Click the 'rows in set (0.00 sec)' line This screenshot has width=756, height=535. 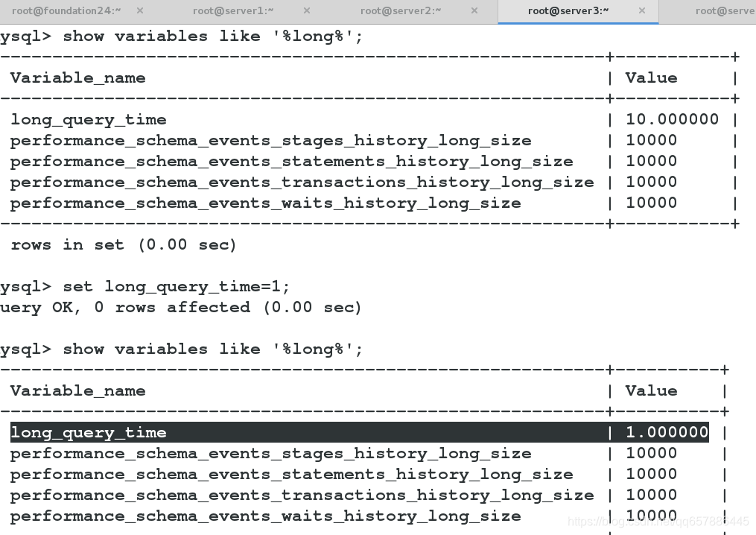(124, 245)
